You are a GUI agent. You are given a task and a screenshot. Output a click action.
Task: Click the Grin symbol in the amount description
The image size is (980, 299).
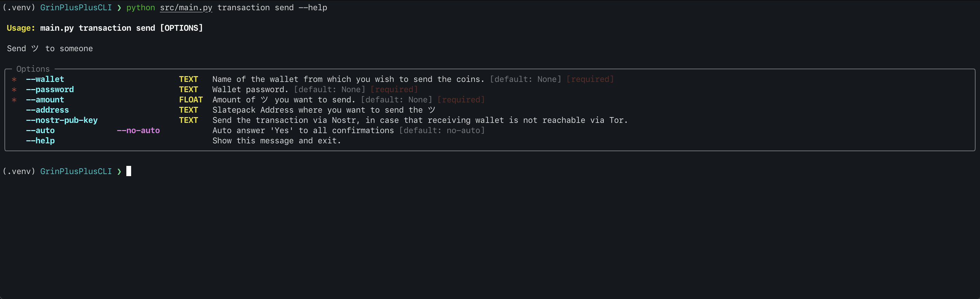coord(264,100)
